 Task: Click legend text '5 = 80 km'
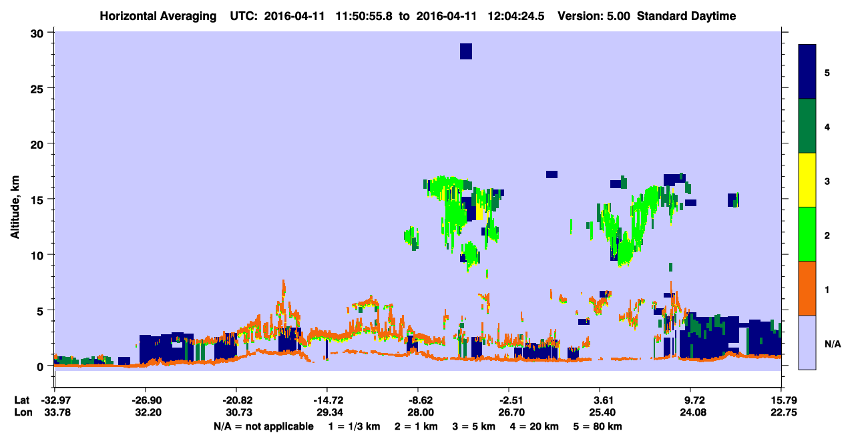tap(597, 426)
